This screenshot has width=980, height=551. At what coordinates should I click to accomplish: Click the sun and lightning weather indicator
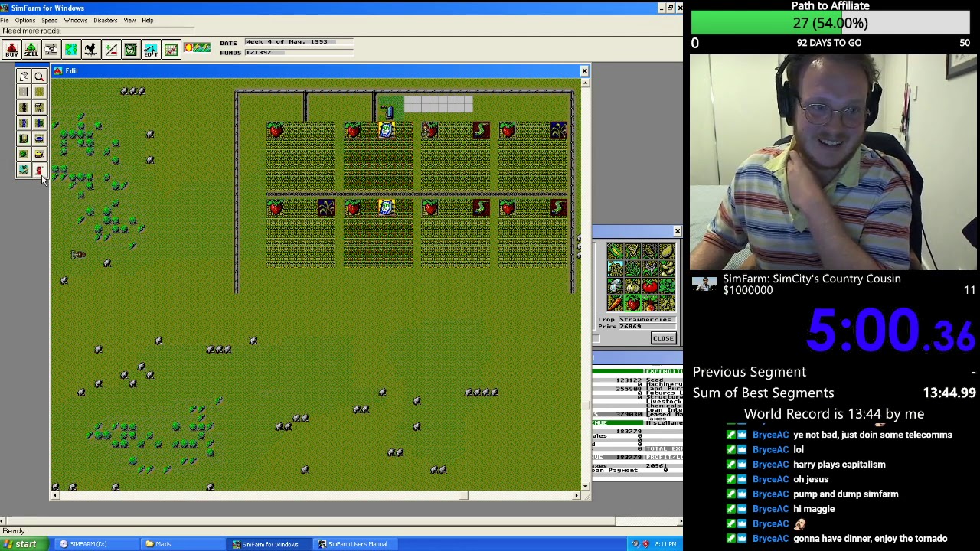(x=197, y=48)
